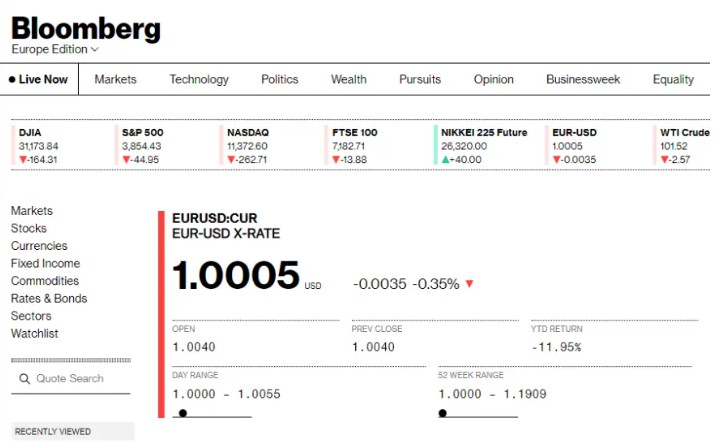Screen dimensions: 728x443
Task: Click the Bloomberg logo
Action: pos(86,29)
